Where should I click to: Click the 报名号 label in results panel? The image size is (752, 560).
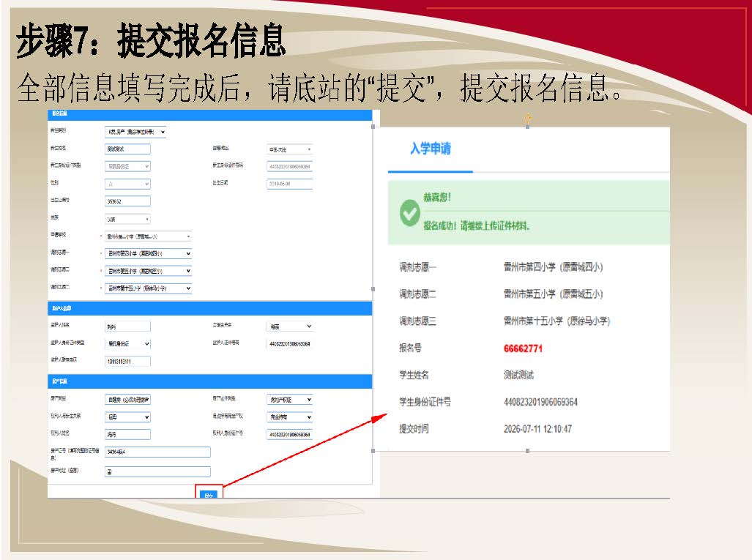[x=410, y=348]
